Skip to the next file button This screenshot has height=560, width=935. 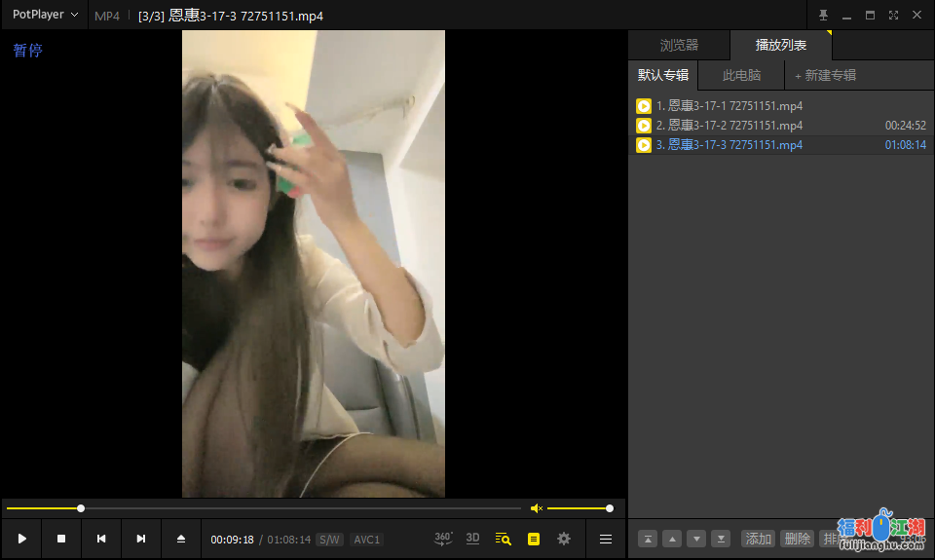141,539
